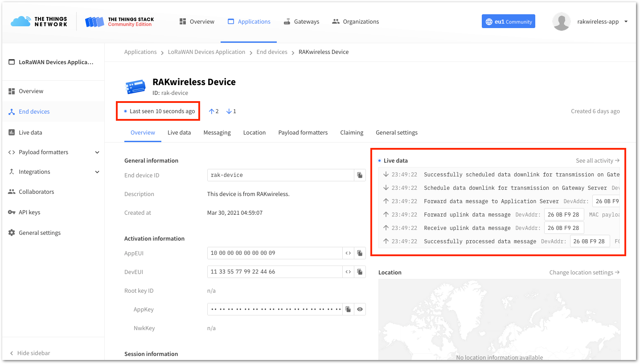640x364 pixels.
Task: Switch to the Location tab
Action: click(x=254, y=133)
